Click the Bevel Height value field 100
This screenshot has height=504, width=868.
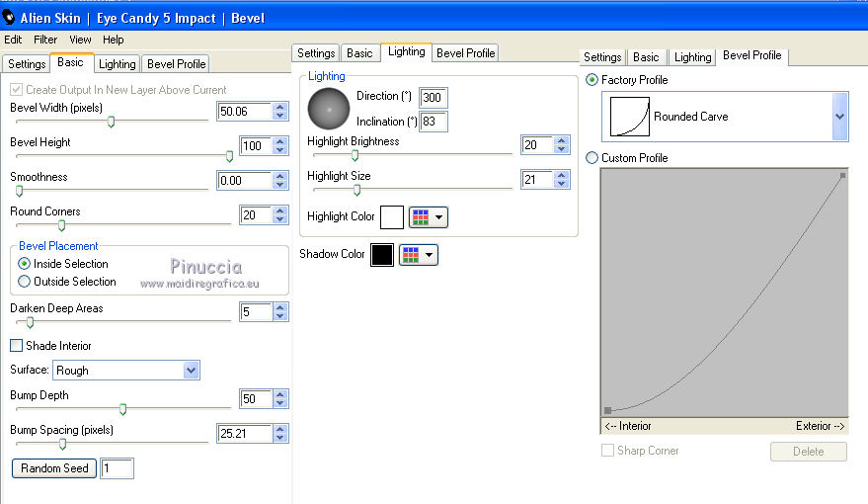pos(256,145)
